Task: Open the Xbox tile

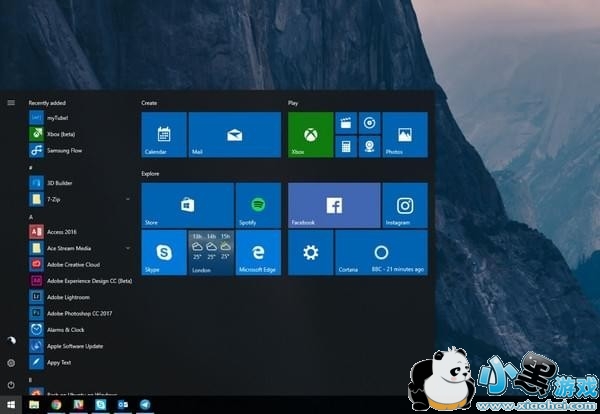Action: click(310, 135)
